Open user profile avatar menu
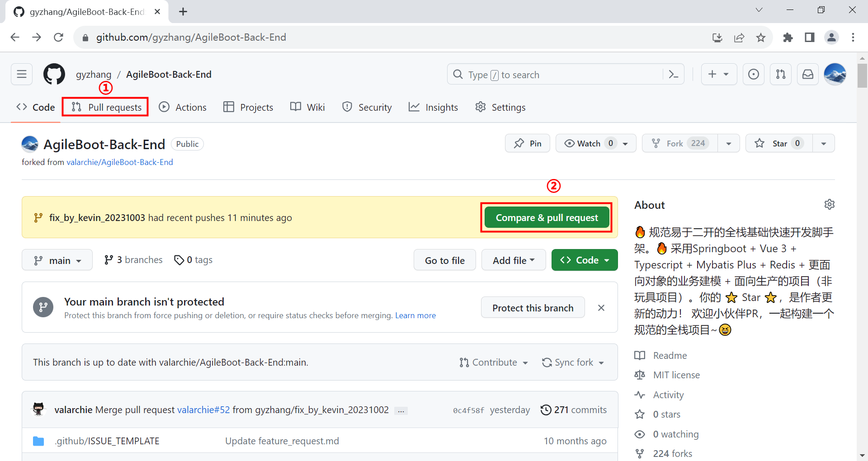 [x=835, y=74]
